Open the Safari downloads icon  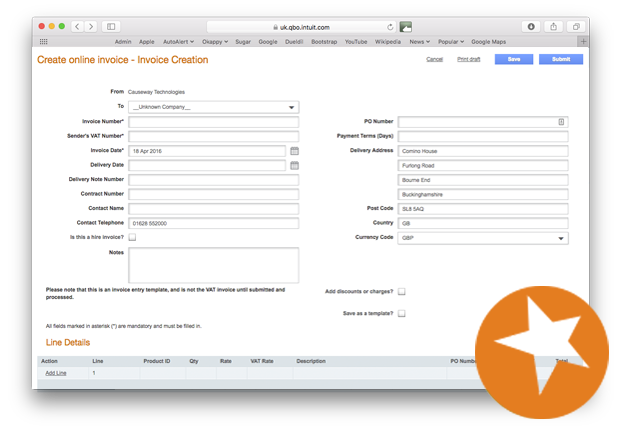[531, 27]
